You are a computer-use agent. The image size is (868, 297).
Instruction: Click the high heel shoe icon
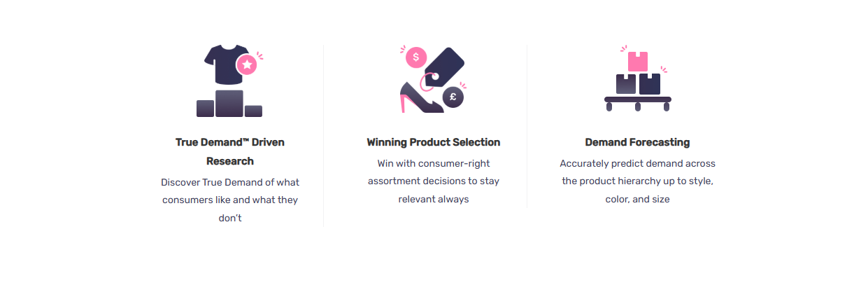tap(421, 97)
